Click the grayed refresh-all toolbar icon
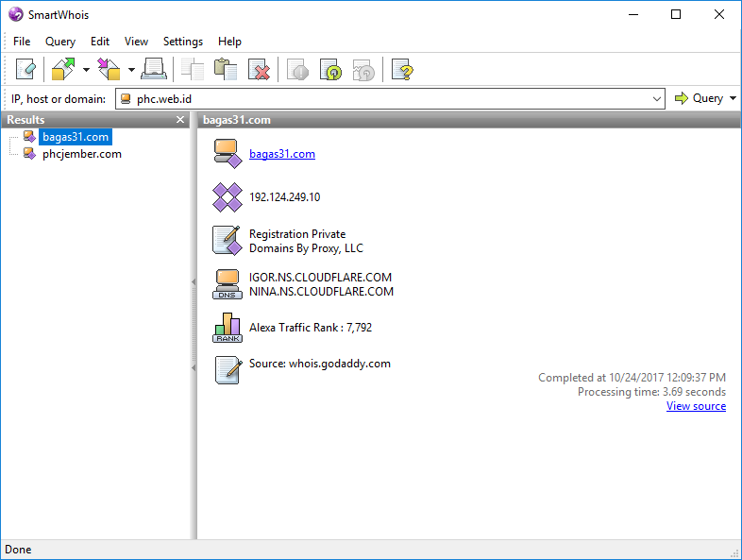 click(363, 70)
